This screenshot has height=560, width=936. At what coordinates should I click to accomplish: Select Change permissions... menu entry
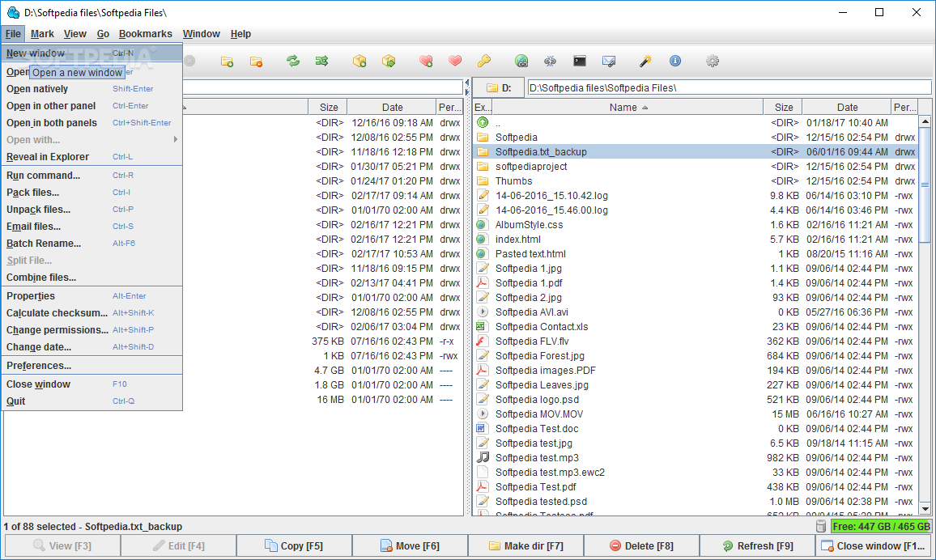(92, 330)
